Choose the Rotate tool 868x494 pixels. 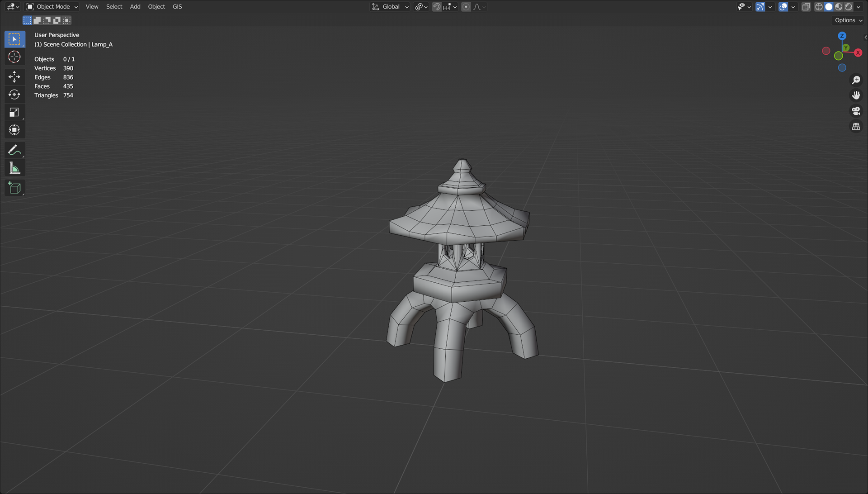(14, 95)
